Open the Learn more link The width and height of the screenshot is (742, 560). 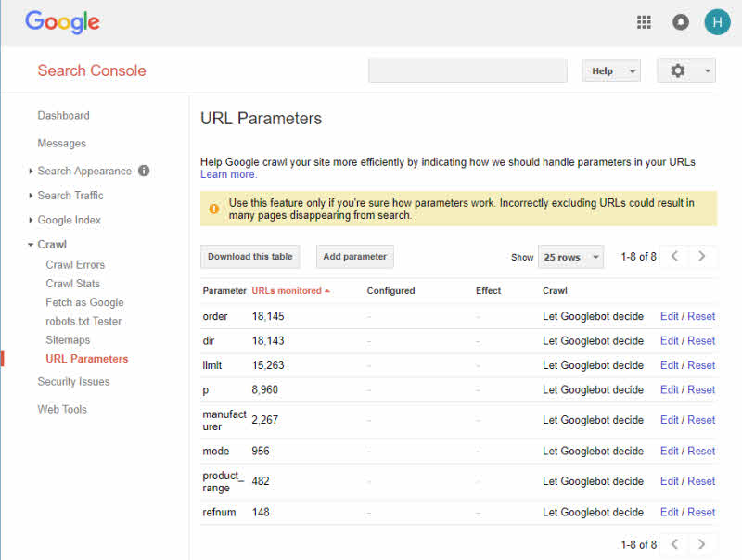pos(227,173)
